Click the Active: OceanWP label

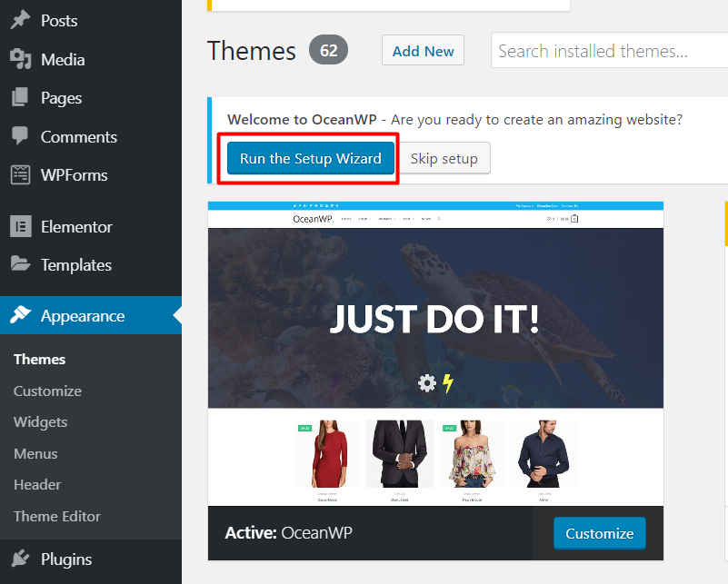(288, 533)
